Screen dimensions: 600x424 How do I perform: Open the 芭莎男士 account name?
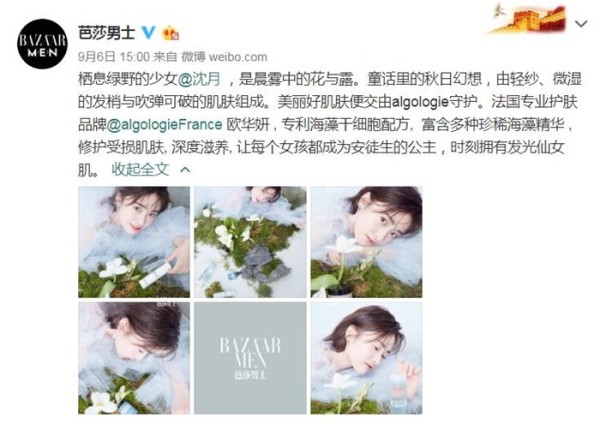tap(106, 33)
